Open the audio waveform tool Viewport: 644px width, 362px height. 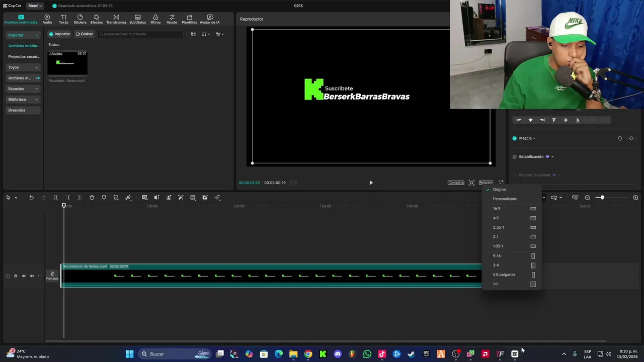point(217,198)
